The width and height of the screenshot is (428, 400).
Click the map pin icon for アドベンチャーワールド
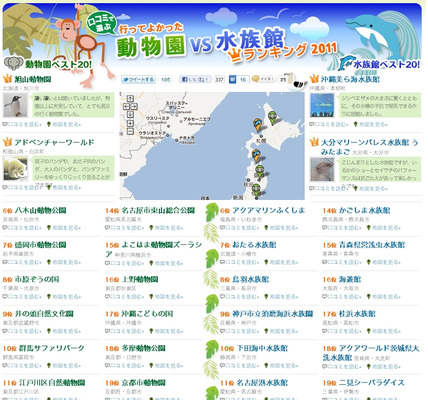click(48, 187)
